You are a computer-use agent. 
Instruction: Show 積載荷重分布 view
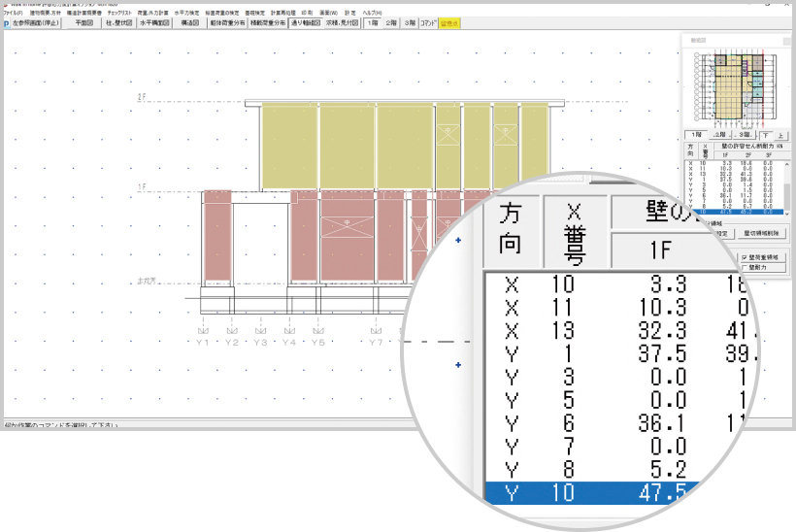[x=268, y=23]
